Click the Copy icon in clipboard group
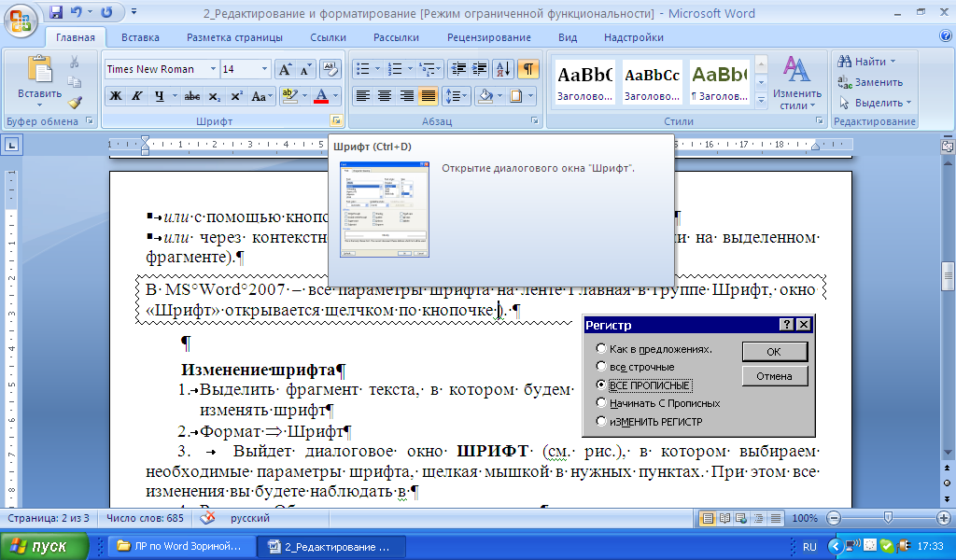This screenshot has width=956, height=560. coord(75,81)
